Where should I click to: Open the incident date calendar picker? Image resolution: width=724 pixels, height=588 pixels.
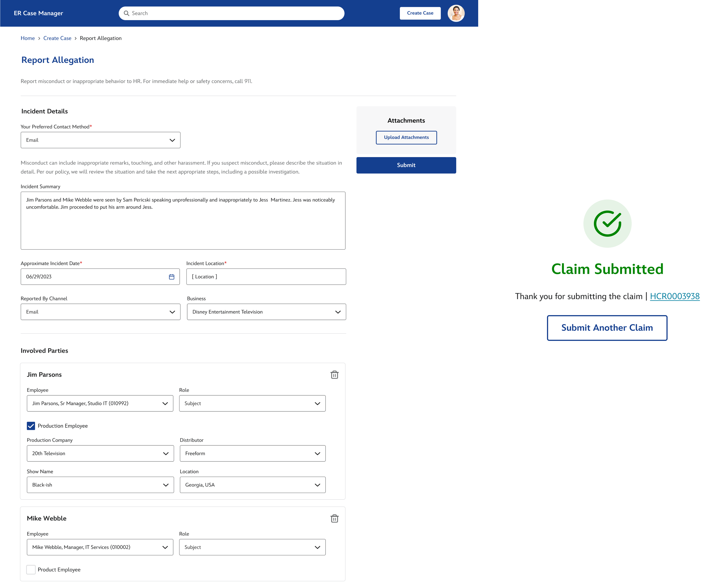[x=171, y=277]
